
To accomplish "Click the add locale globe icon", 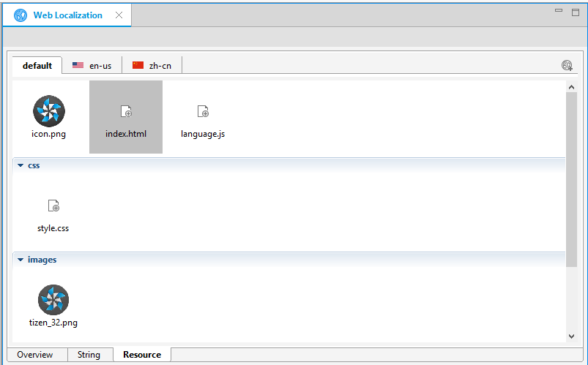I will [567, 66].
